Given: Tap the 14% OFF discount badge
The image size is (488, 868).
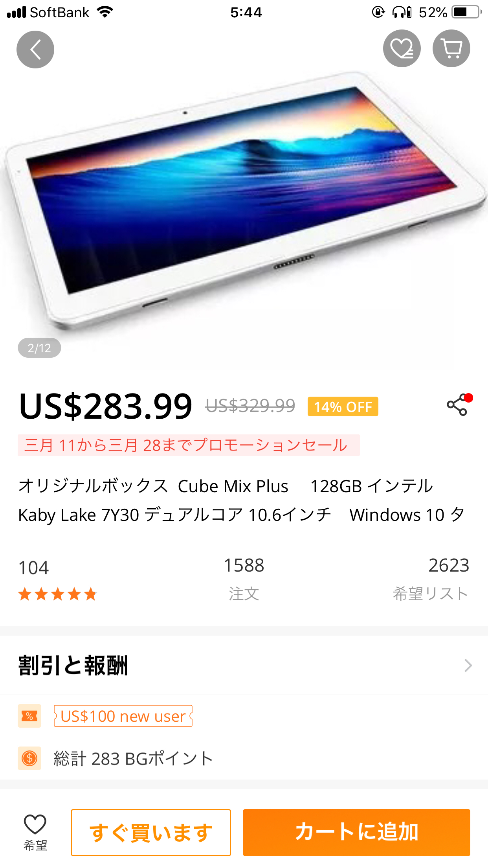Looking at the screenshot, I should 343,406.
